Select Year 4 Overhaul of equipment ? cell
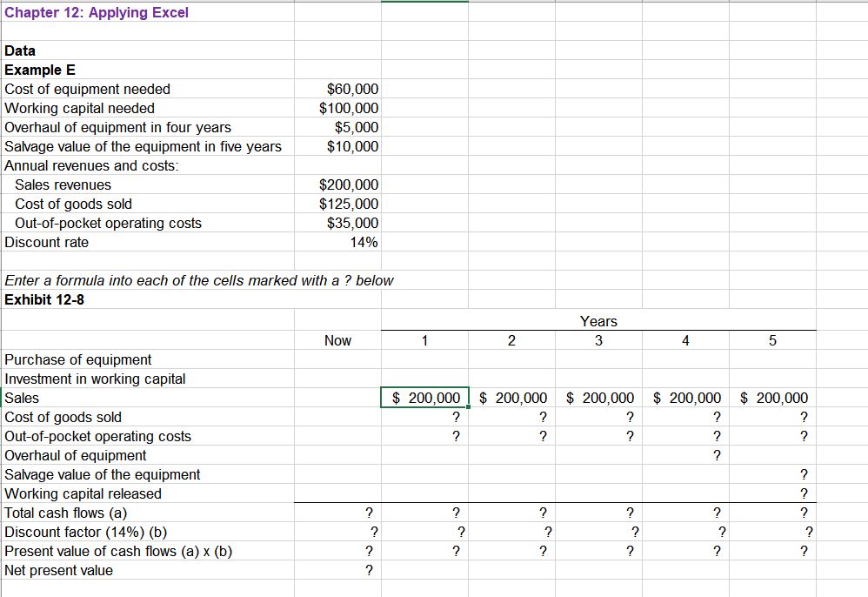This screenshot has height=597, width=868. coord(685,455)
